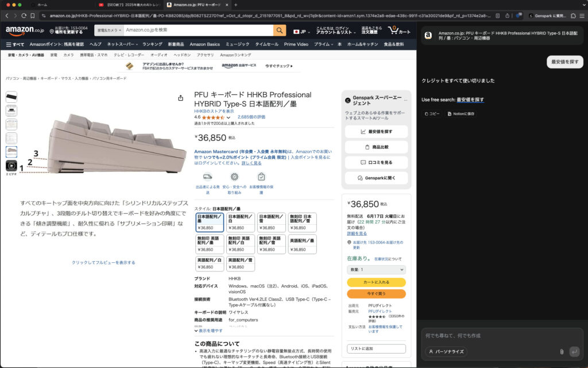Expand the ネットスーパー nav dropdown
This screenshot has height=368, width=588.
point(122,44)
